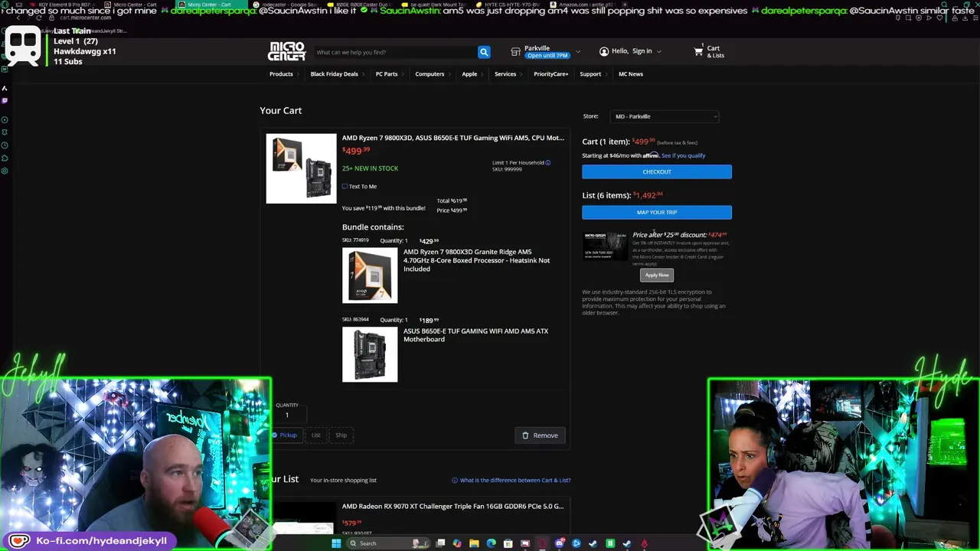Image resolution: width=980 pixels, height=551 pixels.
Task: Open the Store dropdown MD - Parkville
Action: tap(665, 116)
